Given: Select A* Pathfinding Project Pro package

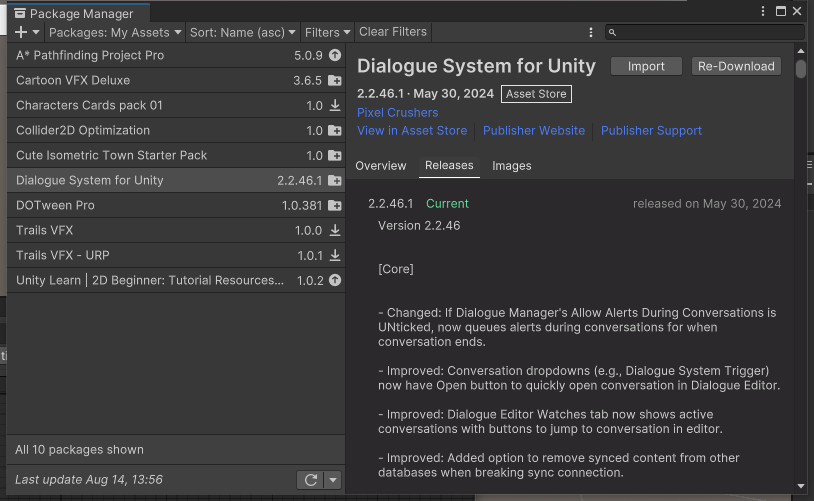Looking at the screenshot, I should point(176,55).
